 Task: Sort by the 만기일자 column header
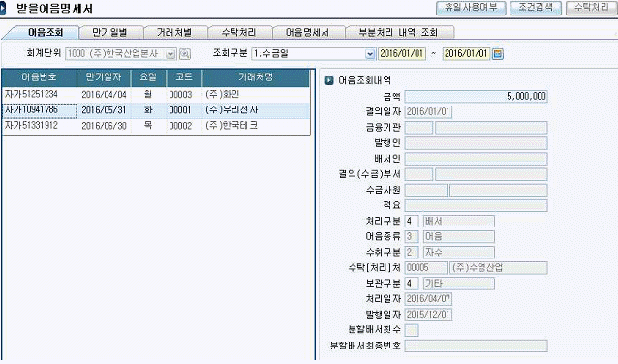[x=104, y=77]
